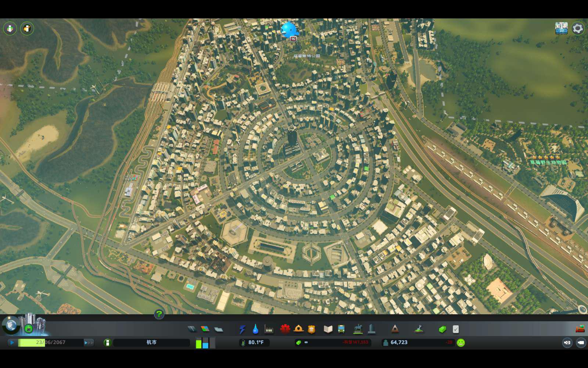The image size is (588, 368).
Task: Toggle the game pause/play button
Action: (12, 343)
